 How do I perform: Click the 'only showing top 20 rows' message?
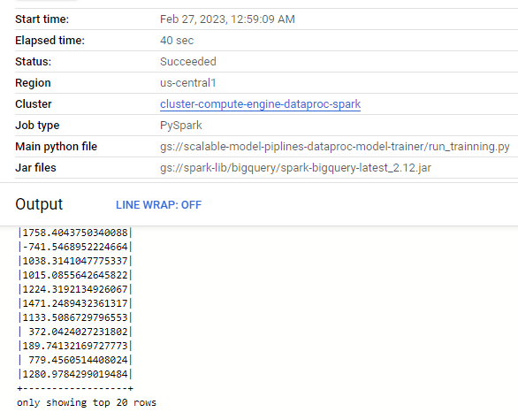(x=87, y=402)
